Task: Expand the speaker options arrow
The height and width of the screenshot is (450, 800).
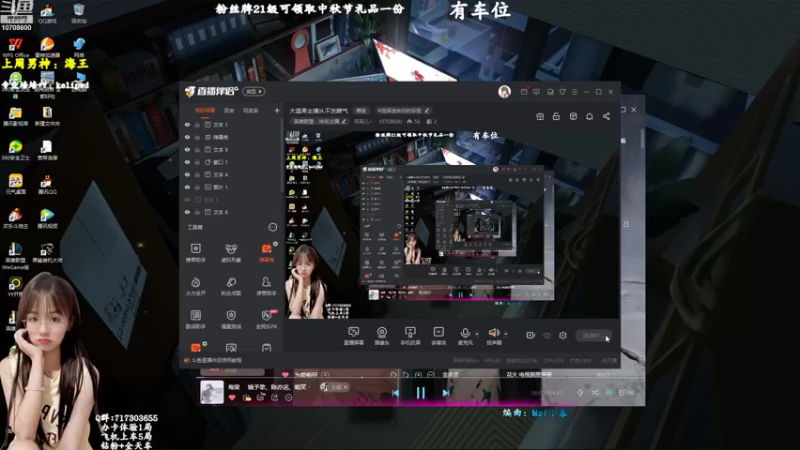Action: click(x=506, y=334)
